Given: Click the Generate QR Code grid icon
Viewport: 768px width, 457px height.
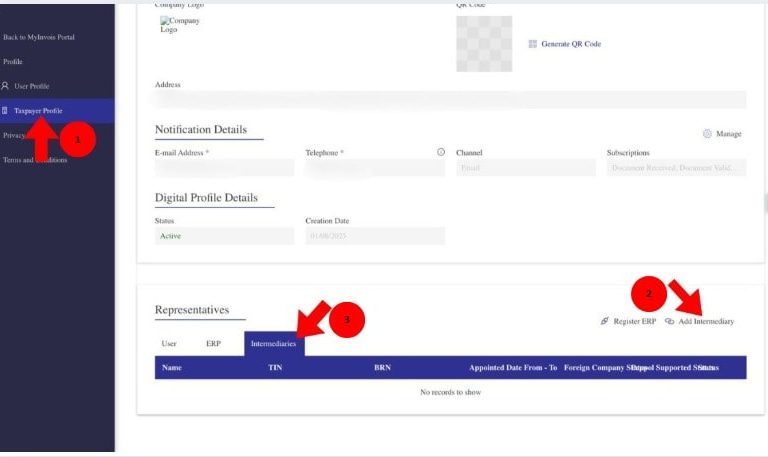Looking at the screenshot, I should (533, 44).
